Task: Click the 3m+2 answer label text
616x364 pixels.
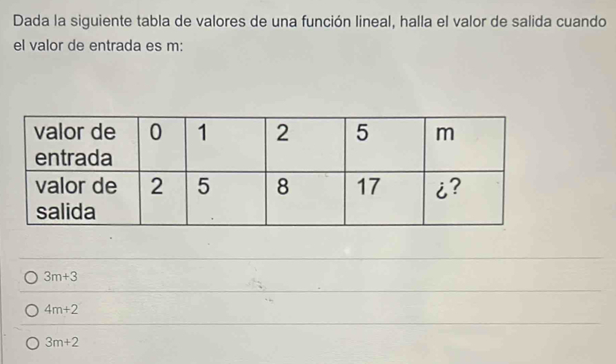Action: click(x=61, y=343)
